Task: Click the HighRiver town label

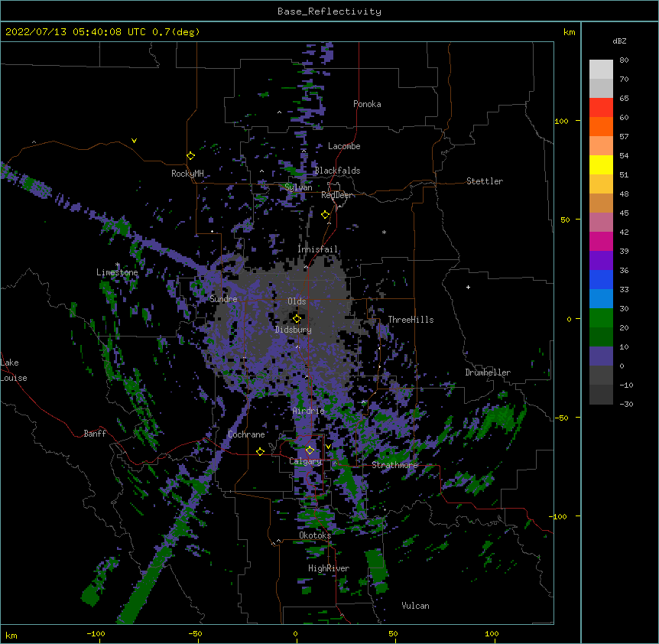Action: (329, 568)
